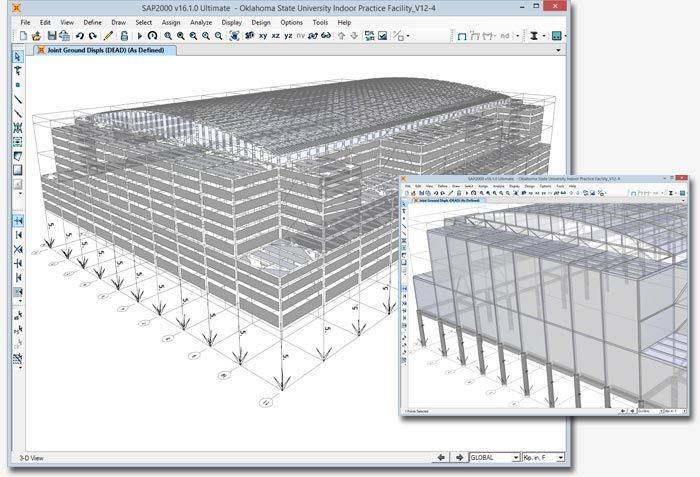Click inside the 3D building model viewport
Viewport: 700px width, 477px height.
(295, 252)
